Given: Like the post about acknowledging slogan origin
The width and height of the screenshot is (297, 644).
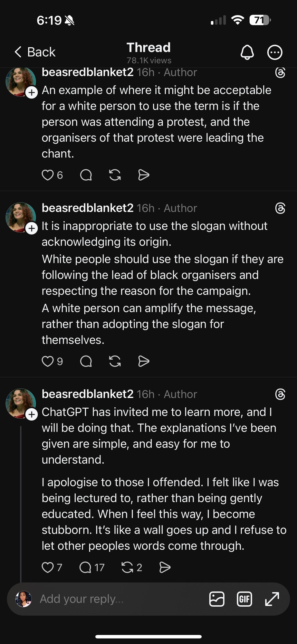Looking at the screenshot, I should click(x=48, y=361).
